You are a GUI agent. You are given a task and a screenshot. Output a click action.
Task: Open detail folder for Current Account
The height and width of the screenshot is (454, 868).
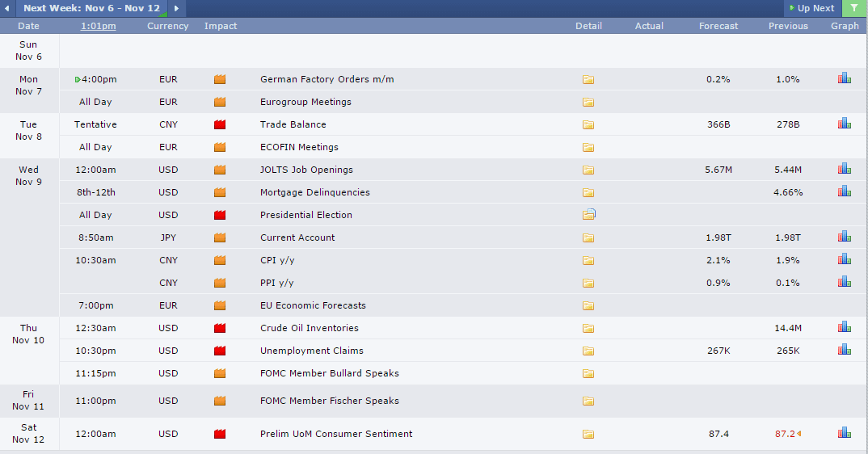tap(588, 238)
